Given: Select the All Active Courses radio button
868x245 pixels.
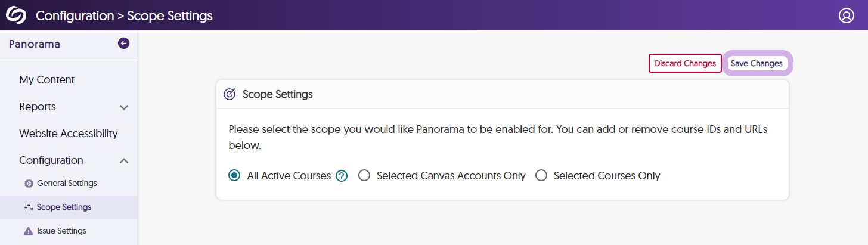Looking at the screenshot, I should click(x=235, y=176).
